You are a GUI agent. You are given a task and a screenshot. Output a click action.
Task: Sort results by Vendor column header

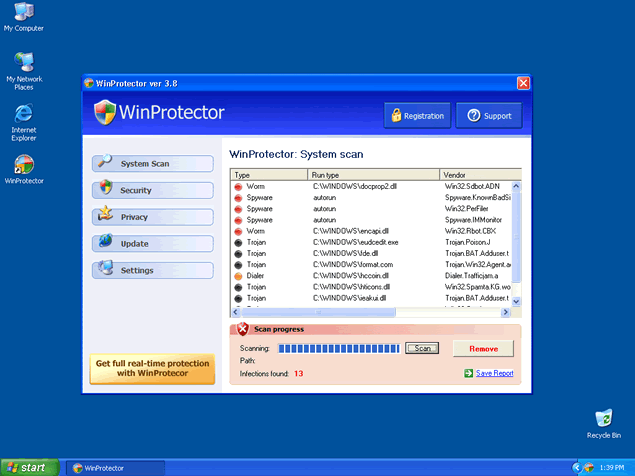pyautogui.click(x=480, y=175)
